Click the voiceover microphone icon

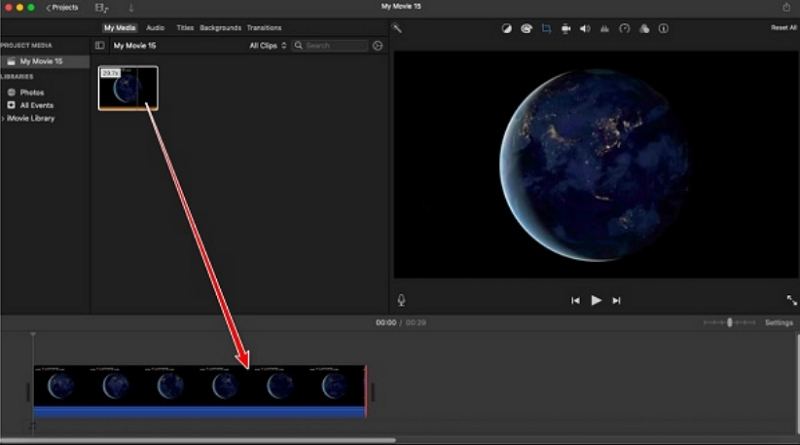(402, 300)
